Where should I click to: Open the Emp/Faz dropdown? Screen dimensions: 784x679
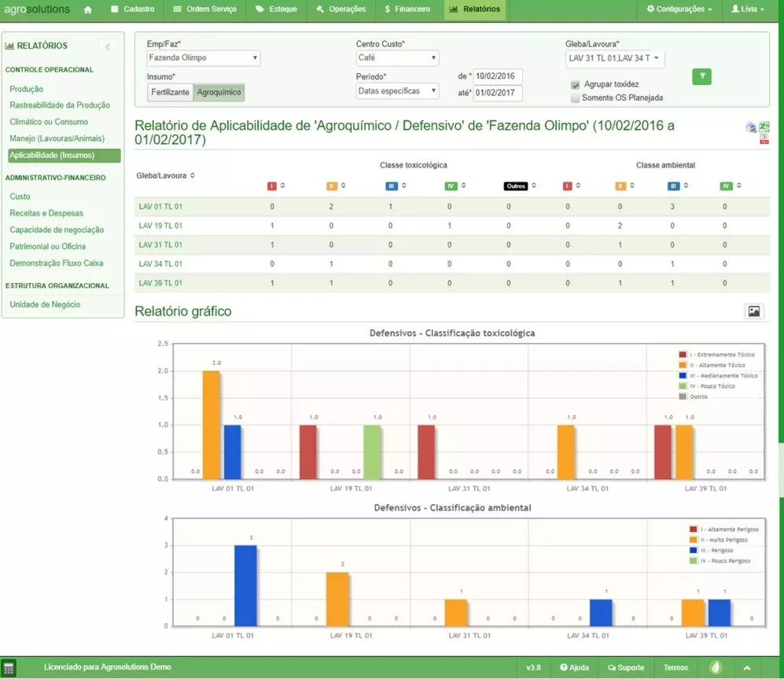pyautogui.click(x=204, y=58)
